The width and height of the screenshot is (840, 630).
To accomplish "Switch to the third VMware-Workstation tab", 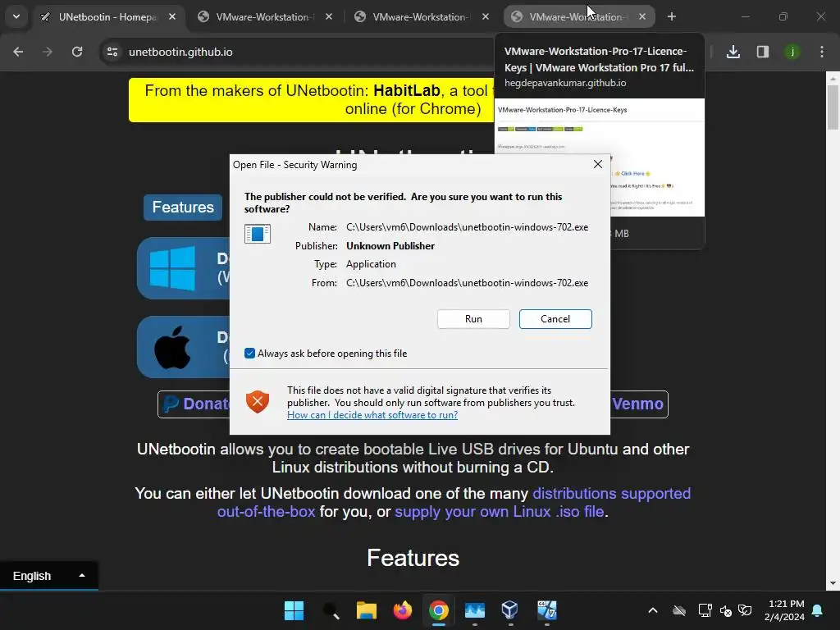I will [419, 17].
